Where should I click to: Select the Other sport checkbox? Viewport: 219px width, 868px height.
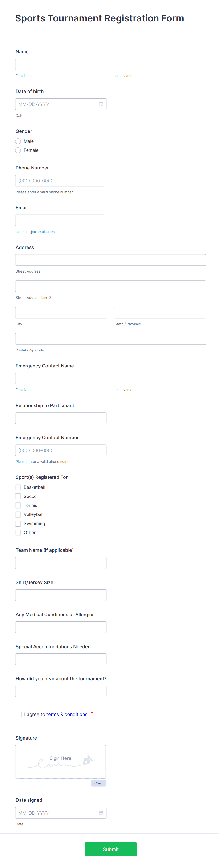point(18,533)
